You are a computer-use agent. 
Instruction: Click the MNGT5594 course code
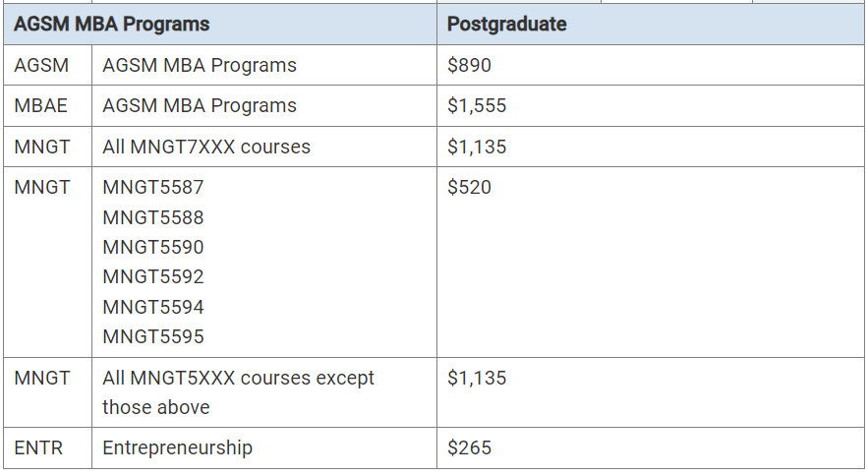tap(153, 307)
